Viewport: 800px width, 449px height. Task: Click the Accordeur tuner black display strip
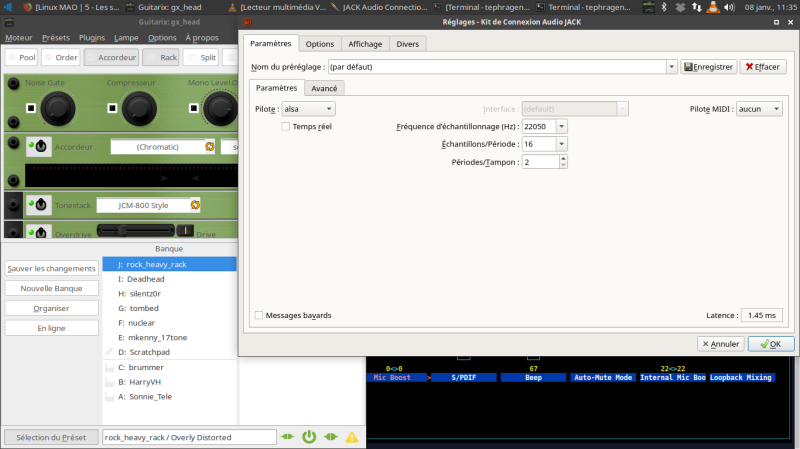pos(132,176)
